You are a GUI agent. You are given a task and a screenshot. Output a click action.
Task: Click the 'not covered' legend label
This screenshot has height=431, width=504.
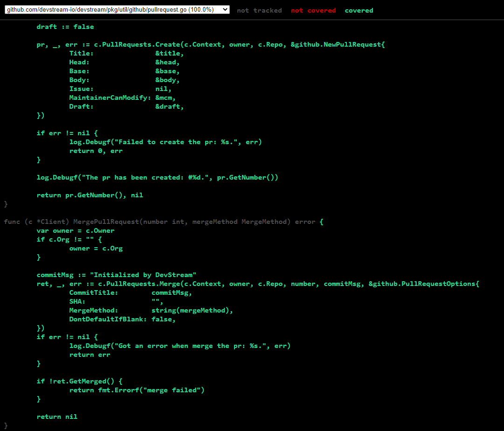pyautogui.click(x=313, y=10)
